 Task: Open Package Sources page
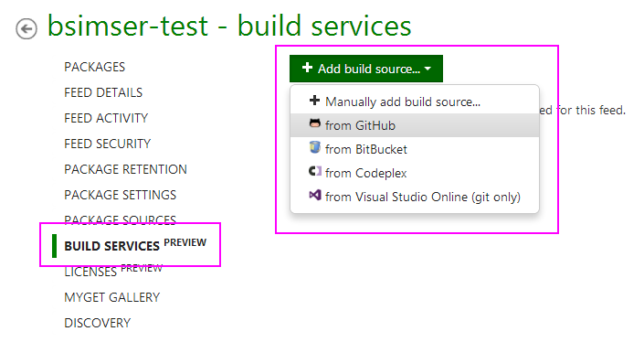[x=120, y=219]
